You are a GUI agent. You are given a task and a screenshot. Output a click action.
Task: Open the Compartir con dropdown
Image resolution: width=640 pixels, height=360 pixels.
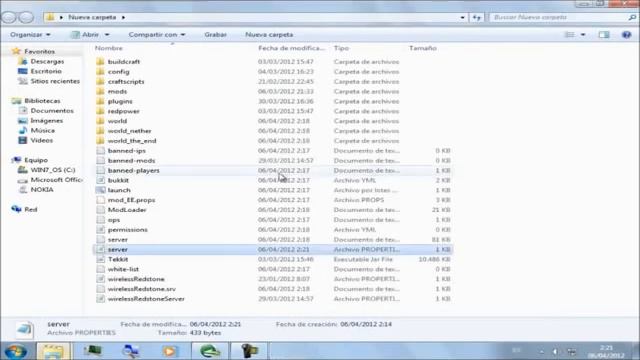pyautogui.click(x=157, y=35)
